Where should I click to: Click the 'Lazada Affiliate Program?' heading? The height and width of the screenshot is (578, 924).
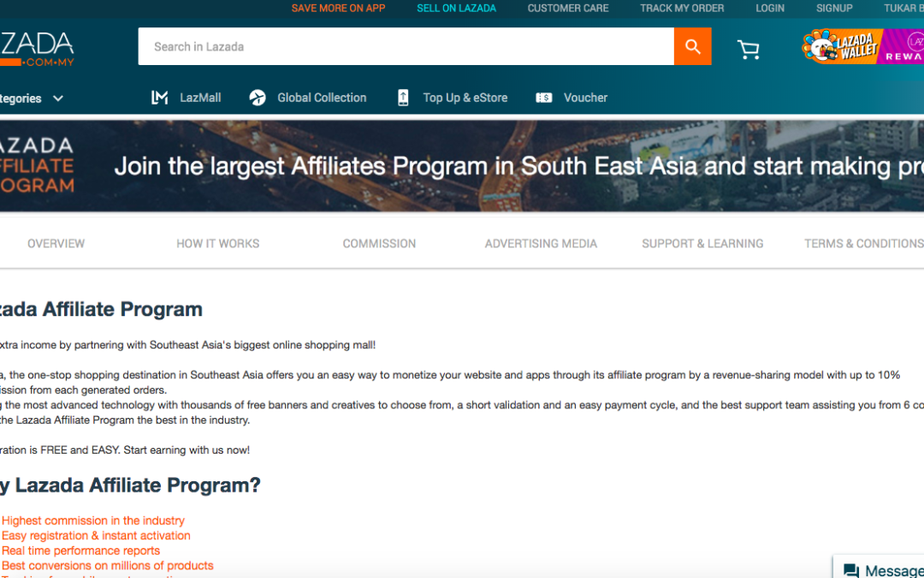tap(130, 485)
